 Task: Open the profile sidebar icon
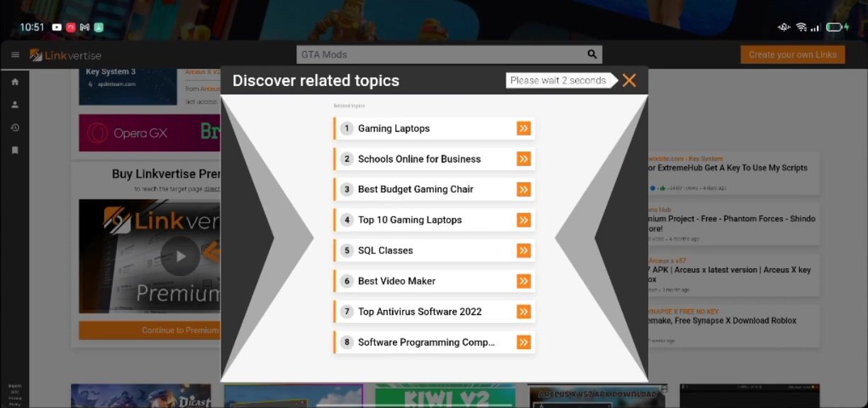(15, 104)
